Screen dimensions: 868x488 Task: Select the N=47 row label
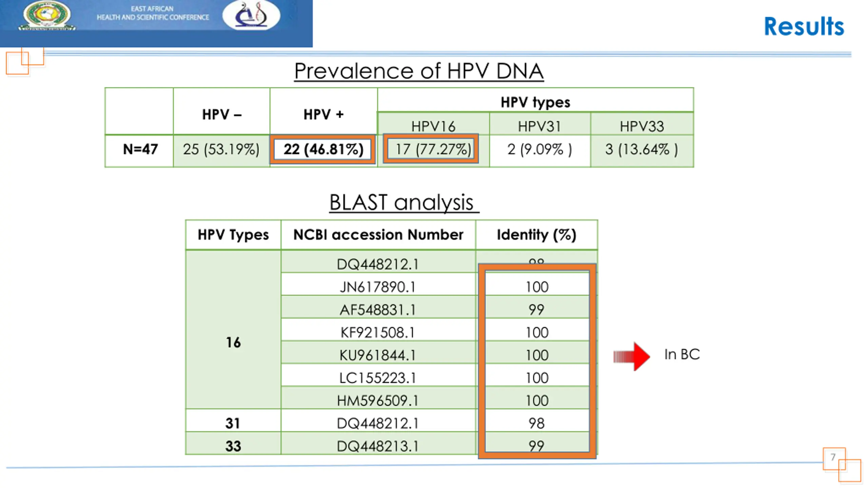coord(140,149)
